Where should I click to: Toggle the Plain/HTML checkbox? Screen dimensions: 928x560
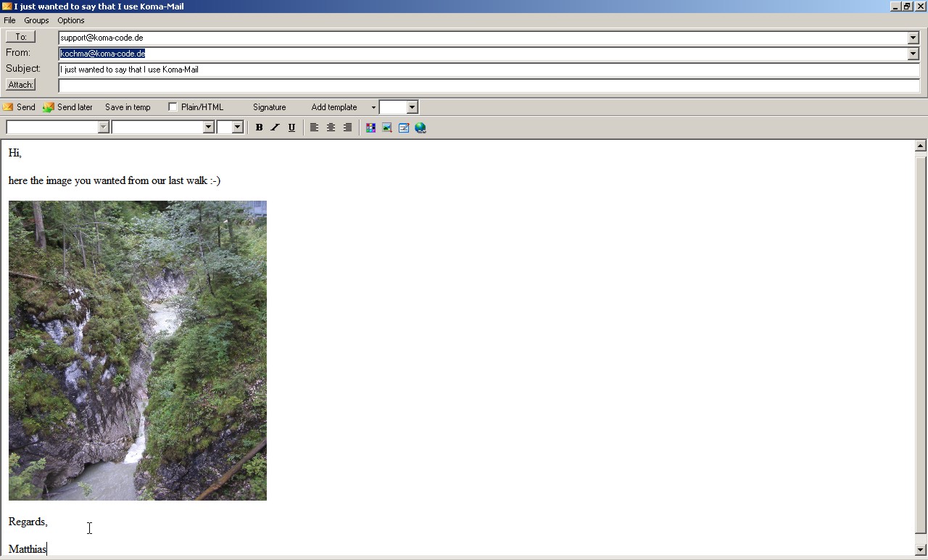[173, 107]
